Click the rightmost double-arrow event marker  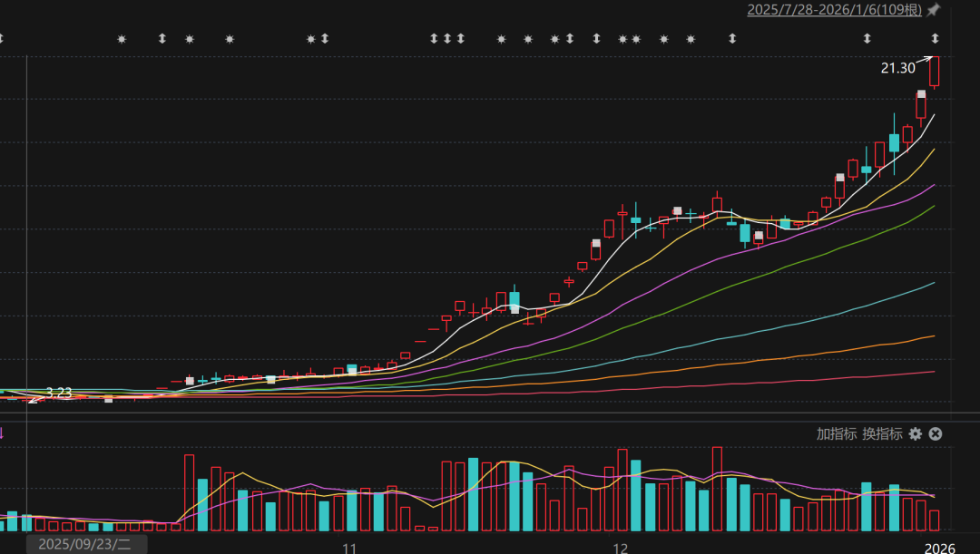[936, 38]
